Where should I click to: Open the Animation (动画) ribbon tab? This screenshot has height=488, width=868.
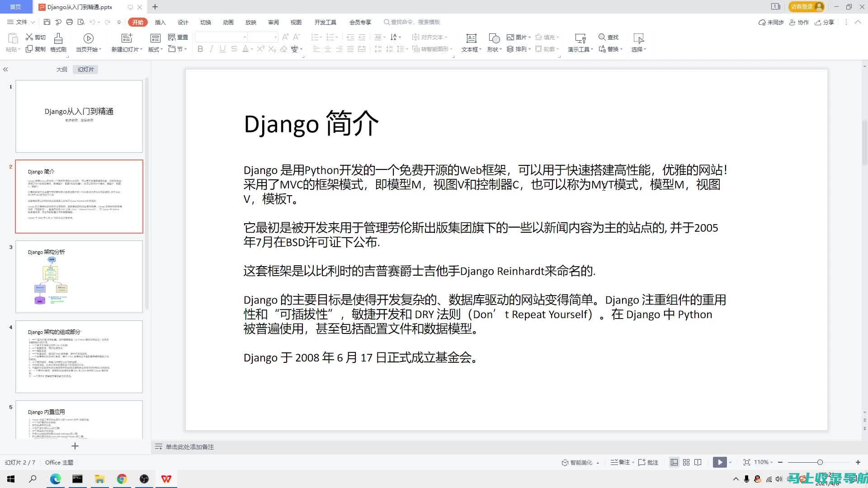point(228,22)
